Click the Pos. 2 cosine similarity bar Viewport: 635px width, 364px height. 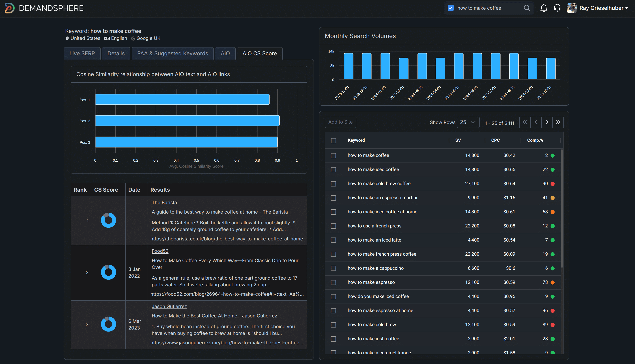pyautogui.click(x=187, y=121)
